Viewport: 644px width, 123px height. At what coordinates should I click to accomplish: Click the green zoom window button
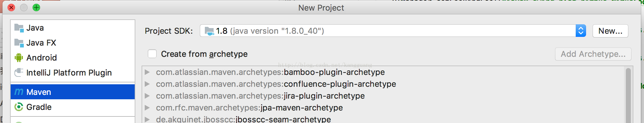point(36,7)
